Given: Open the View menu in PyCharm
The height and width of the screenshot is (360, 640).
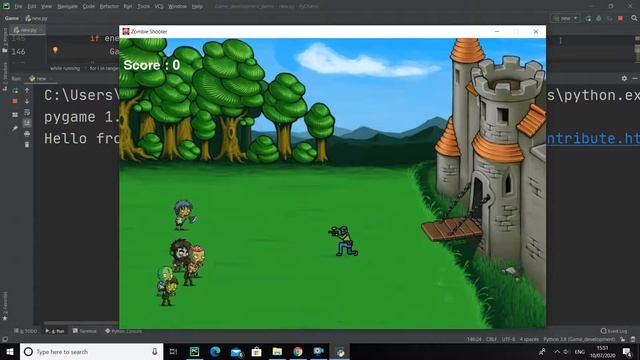Looking at the screenshot, I should coord(47,7).
